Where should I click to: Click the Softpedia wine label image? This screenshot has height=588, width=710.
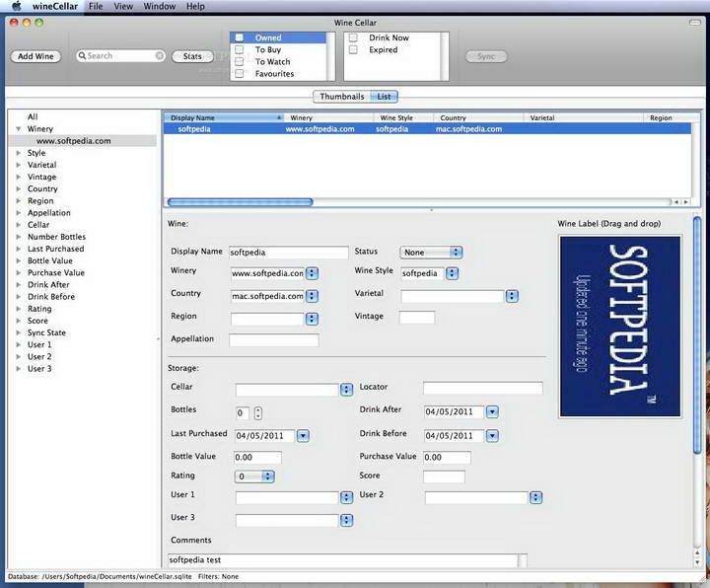click(x=620, y=326)
